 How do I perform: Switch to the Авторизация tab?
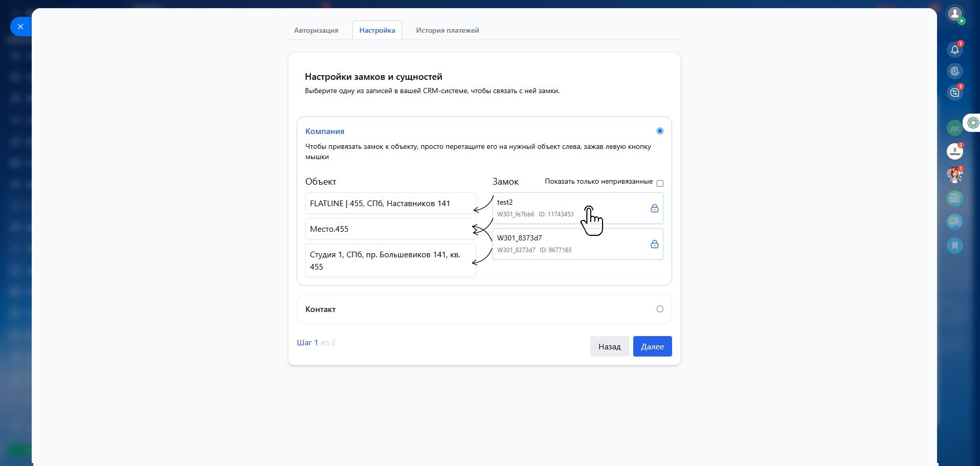pyautogui.click(x=316, y=30)
